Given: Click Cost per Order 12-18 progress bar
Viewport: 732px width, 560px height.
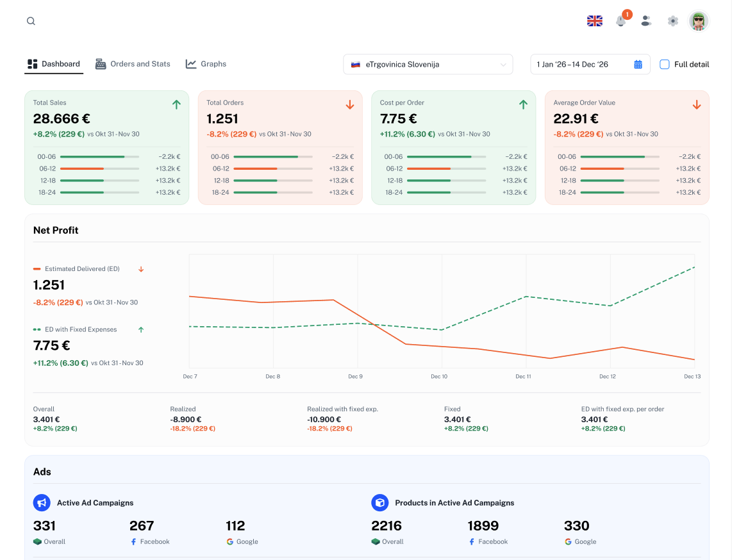Looking at the screenshot, I should (x=446, y=181).
